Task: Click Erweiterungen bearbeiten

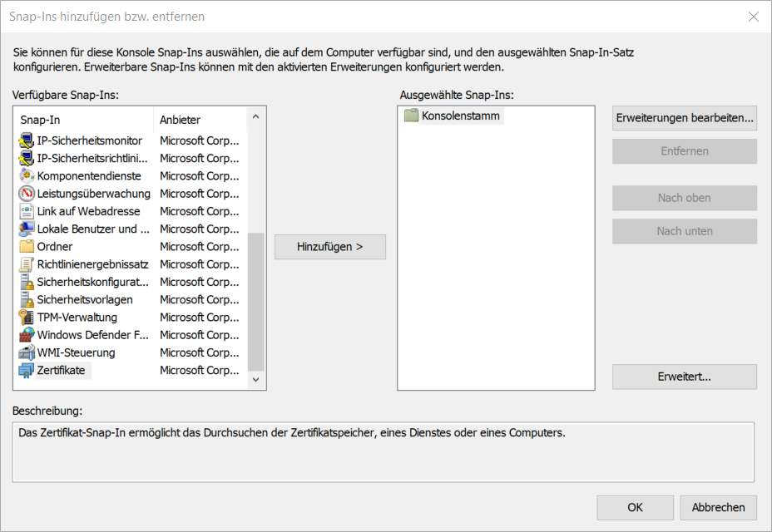Action: [x=684, y=118]
